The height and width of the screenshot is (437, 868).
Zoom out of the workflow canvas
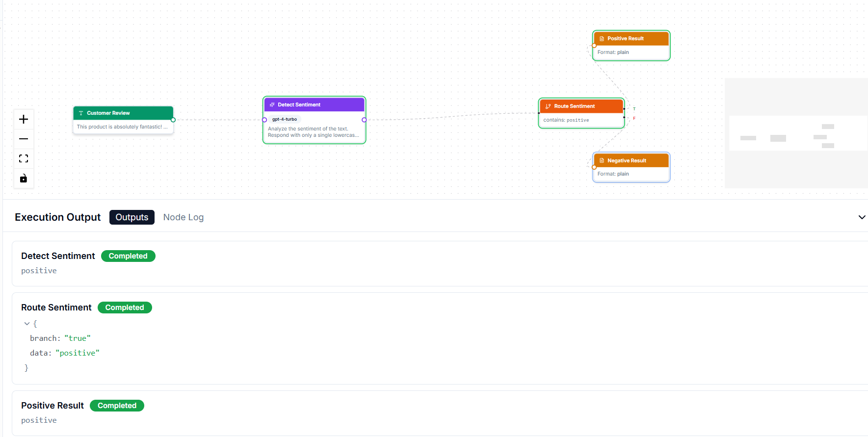[24, 139]
